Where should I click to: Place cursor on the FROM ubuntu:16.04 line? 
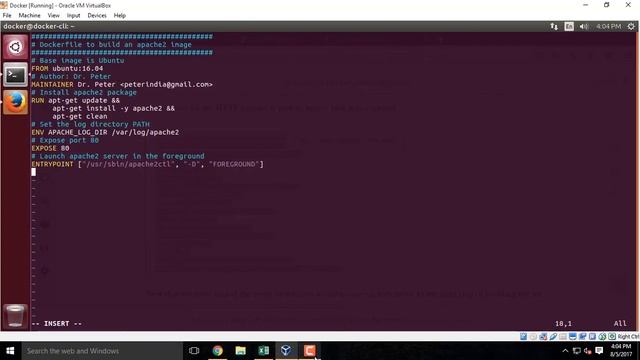(x=67, y=69)
